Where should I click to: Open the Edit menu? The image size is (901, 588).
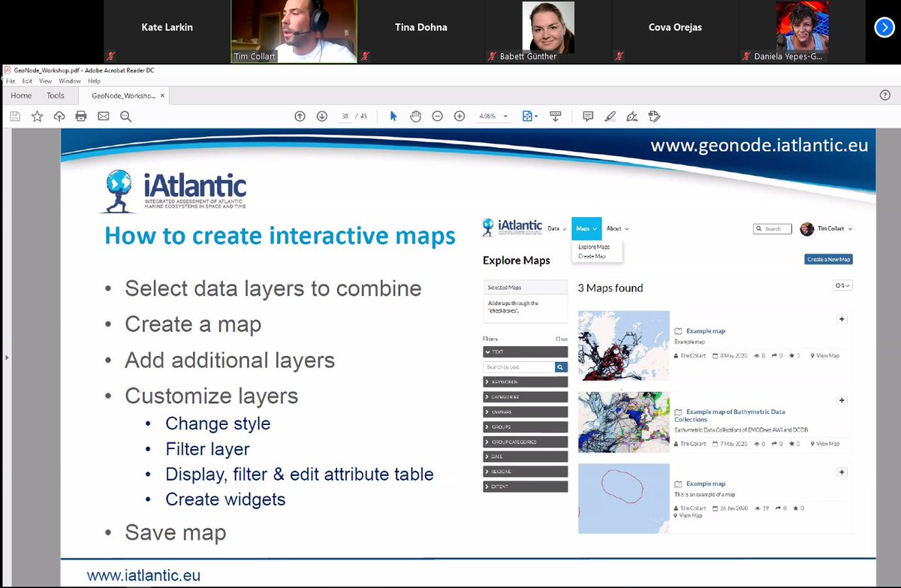[x=27, y=81]
